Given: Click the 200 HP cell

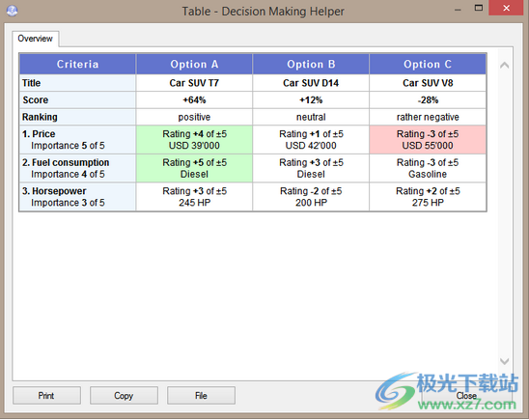Looking at the screenshot, I should 311,197.
